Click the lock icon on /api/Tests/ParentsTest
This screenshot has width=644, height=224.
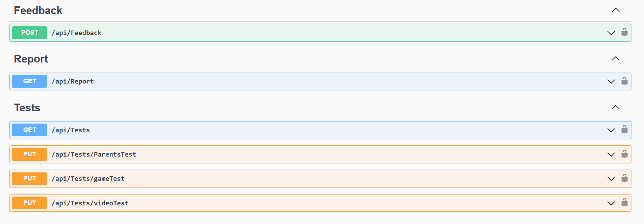point(624,154)
